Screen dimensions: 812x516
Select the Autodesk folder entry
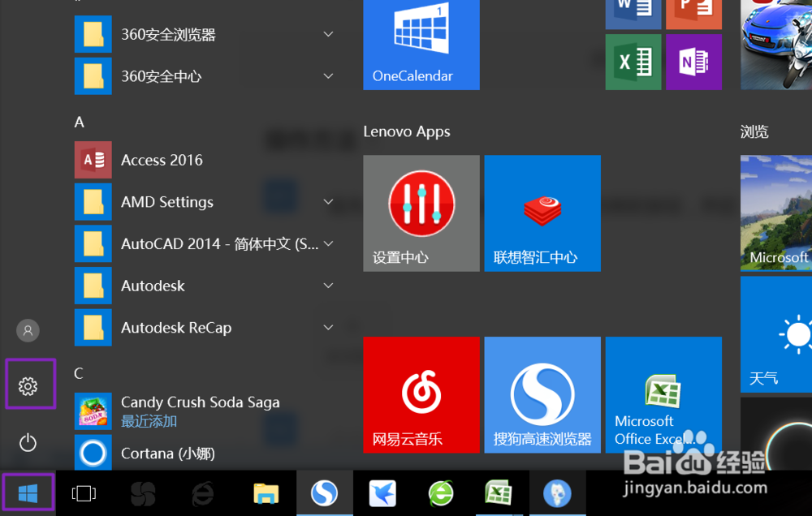coord(205,286)
